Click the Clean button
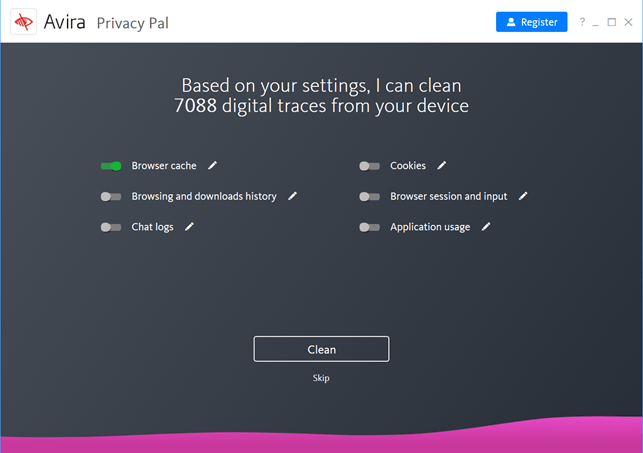 (322, 349)
